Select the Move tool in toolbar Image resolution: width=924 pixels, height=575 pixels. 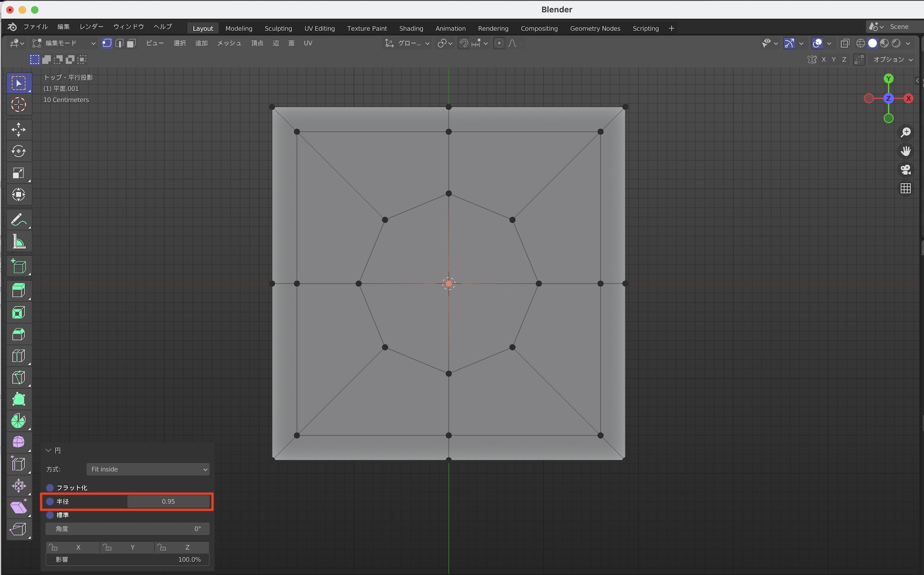coord(18,129)
